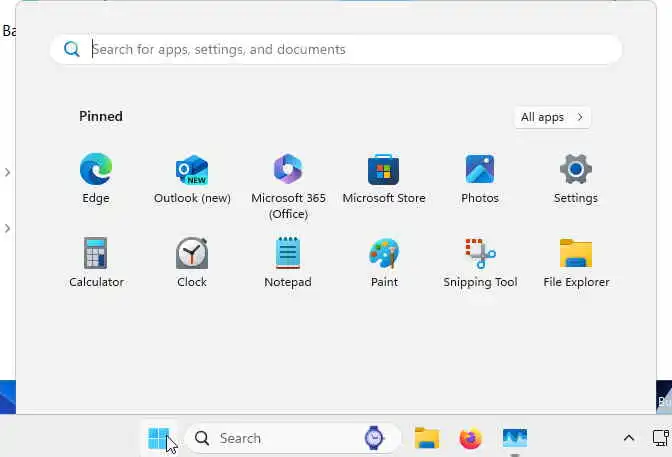The image size is (672, 457).
Task: Open the Paint app
Action: [384, 262]
